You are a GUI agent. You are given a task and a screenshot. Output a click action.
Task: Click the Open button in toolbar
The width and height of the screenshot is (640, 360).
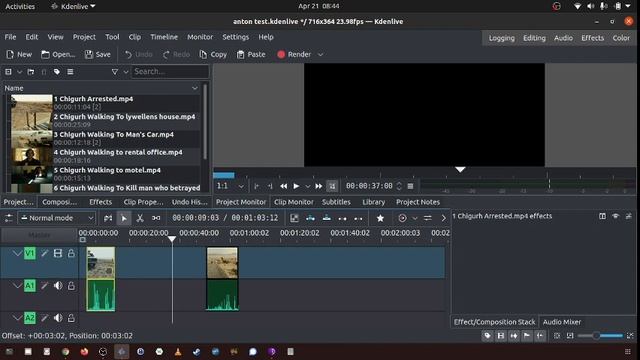tap(58, 54)
